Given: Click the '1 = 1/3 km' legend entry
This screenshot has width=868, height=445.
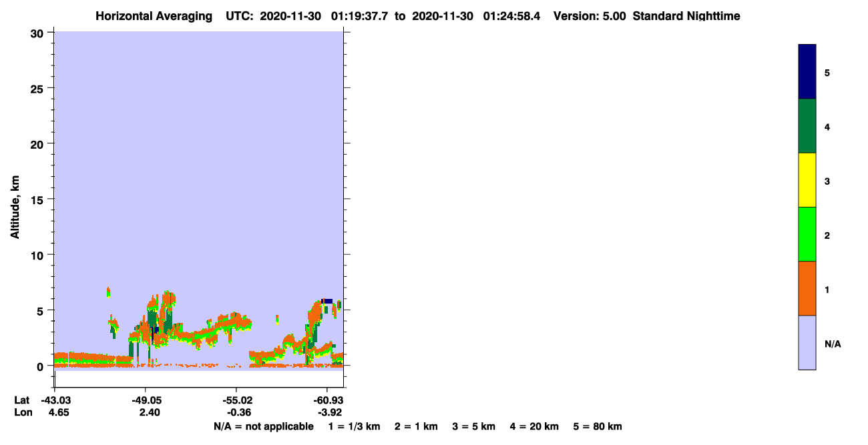Looking at the screenshot, I should point(355,426).
